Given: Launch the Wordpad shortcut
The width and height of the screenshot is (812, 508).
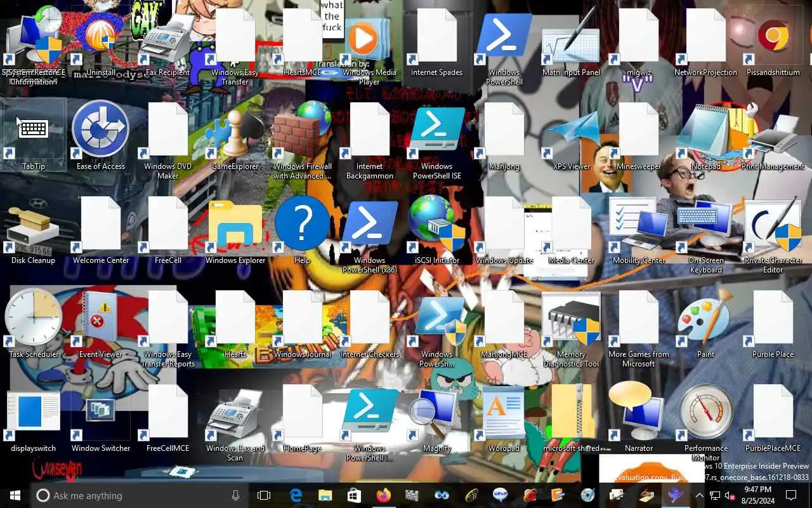Looking at the screenshot, I should pos(504,418).
